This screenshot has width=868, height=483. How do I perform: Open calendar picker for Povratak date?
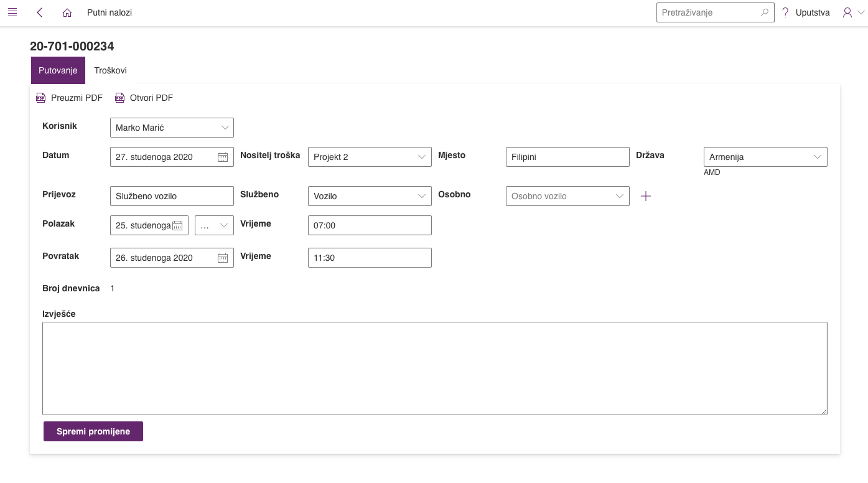[x=222, y=258]
